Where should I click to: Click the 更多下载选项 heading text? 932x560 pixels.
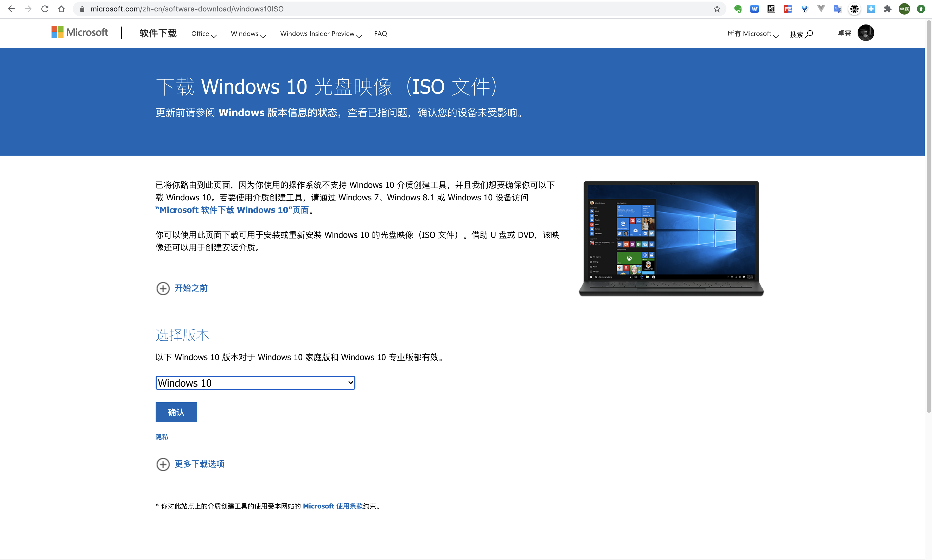pos(199,464)
